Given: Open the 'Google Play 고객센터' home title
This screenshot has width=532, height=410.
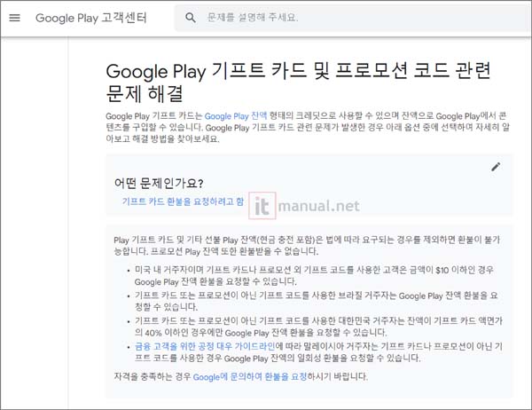Looking at the screenshot, I should tap(91, 18).
